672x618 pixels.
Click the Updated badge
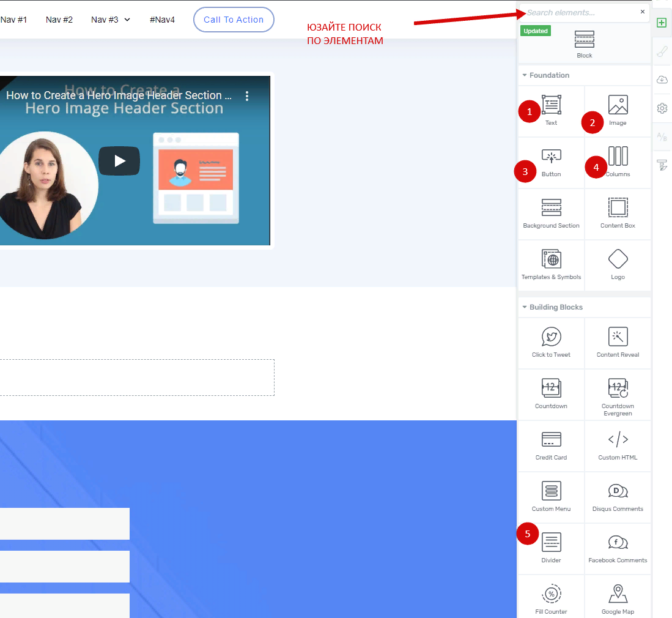[536, 31]
